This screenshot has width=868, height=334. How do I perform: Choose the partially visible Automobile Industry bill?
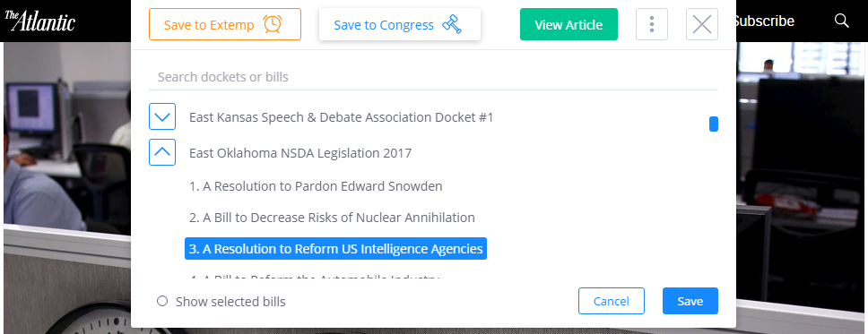click(x=314, y=276)
